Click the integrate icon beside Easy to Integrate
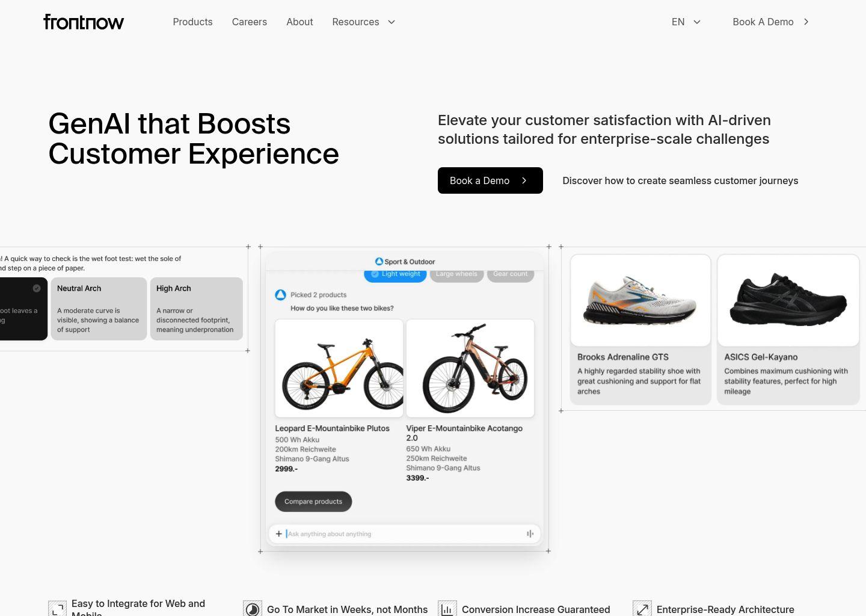866x616 pixels. [x=57, y=609]
